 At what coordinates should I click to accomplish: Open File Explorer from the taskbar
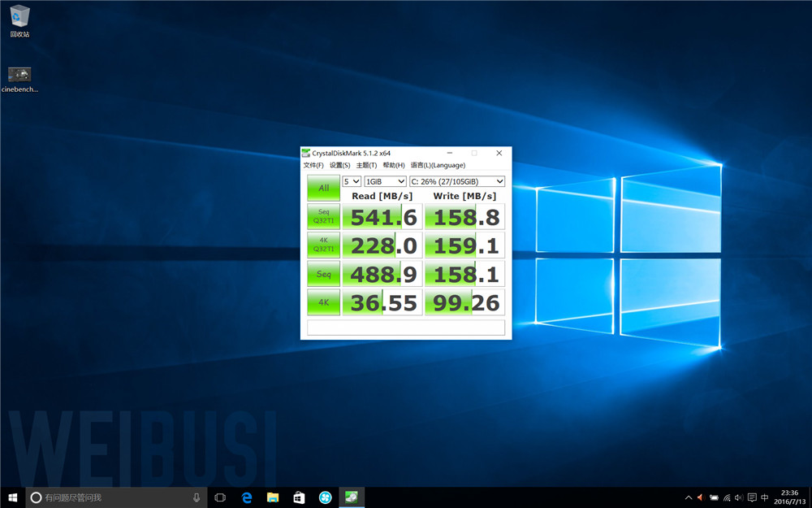coord(273,497)
